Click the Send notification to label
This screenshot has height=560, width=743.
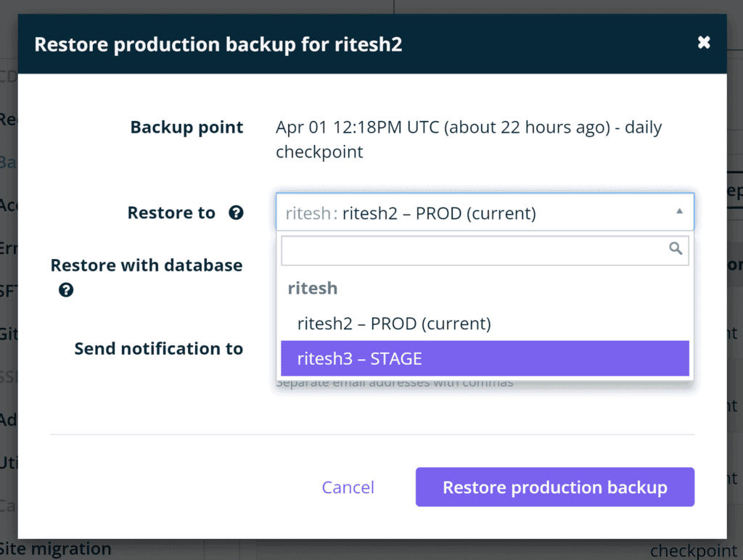pos(159,349)
